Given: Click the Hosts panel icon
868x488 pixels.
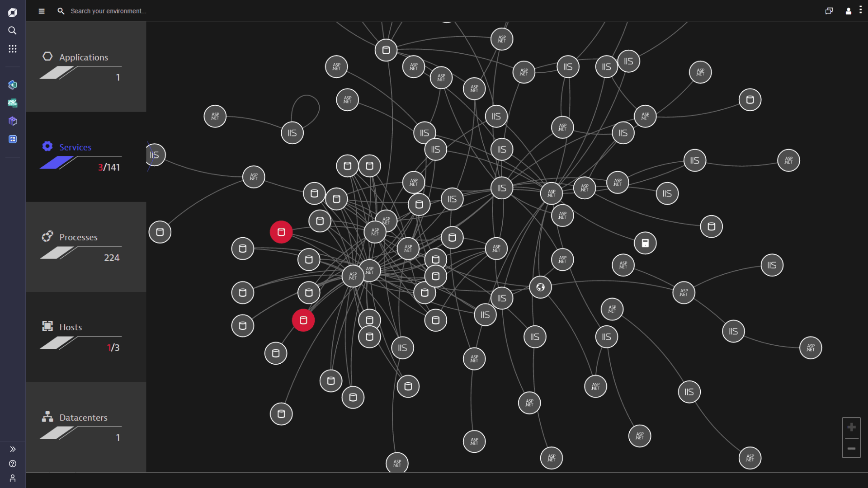Looking at the screenshot, I should pos(47,326).
